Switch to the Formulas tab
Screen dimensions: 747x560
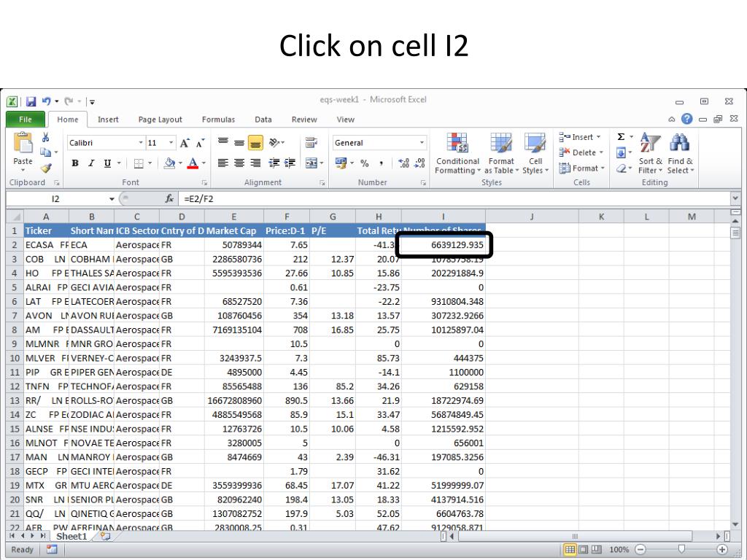[x=218, y=120]
